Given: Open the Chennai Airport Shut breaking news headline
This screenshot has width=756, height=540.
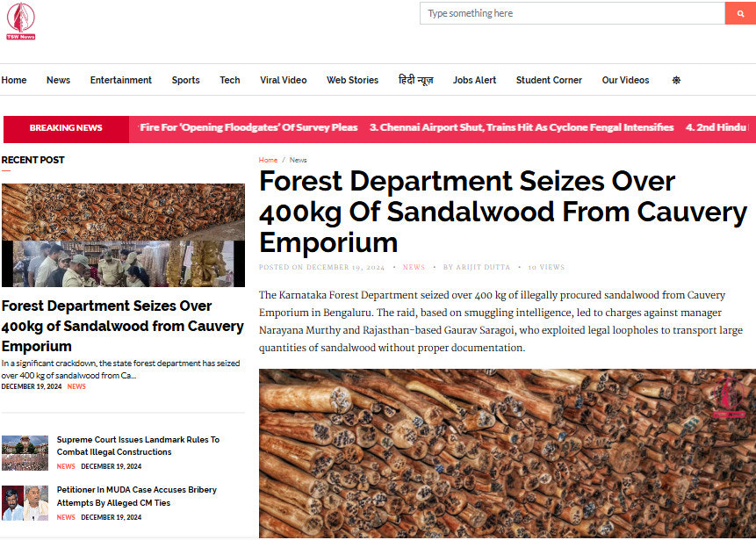Looking at the screenshot, I should [522, 128].
